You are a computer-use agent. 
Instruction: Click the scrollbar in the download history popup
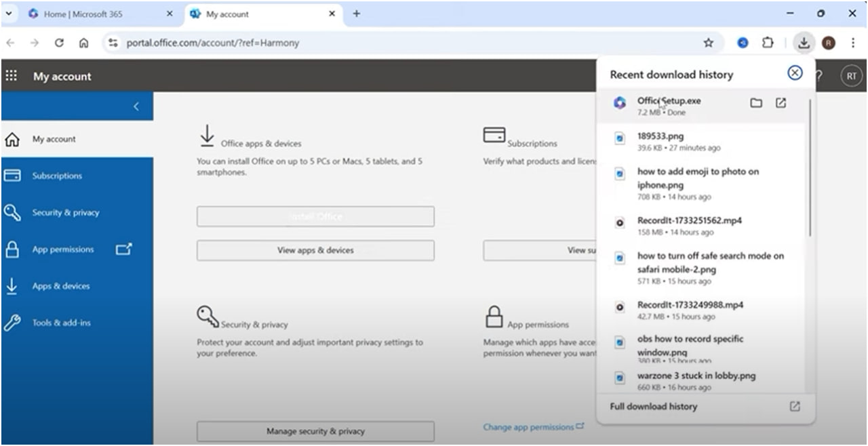pos(810,167)
